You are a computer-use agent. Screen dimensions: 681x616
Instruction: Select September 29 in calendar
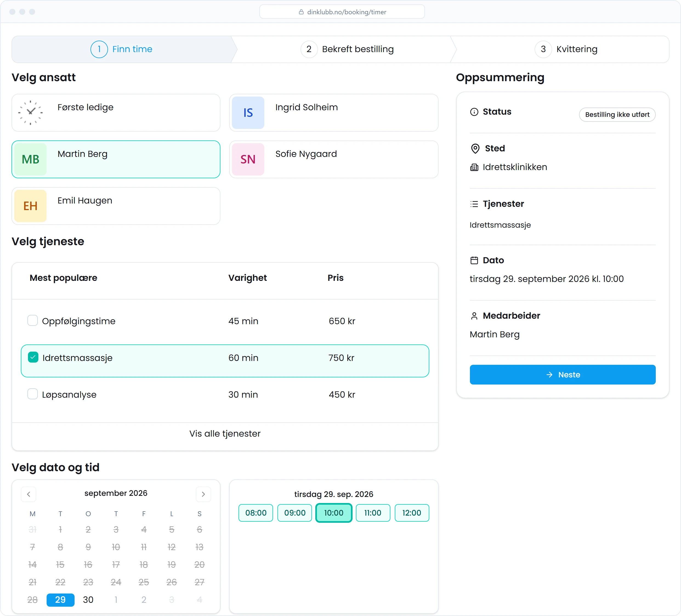tap(61, 600)
